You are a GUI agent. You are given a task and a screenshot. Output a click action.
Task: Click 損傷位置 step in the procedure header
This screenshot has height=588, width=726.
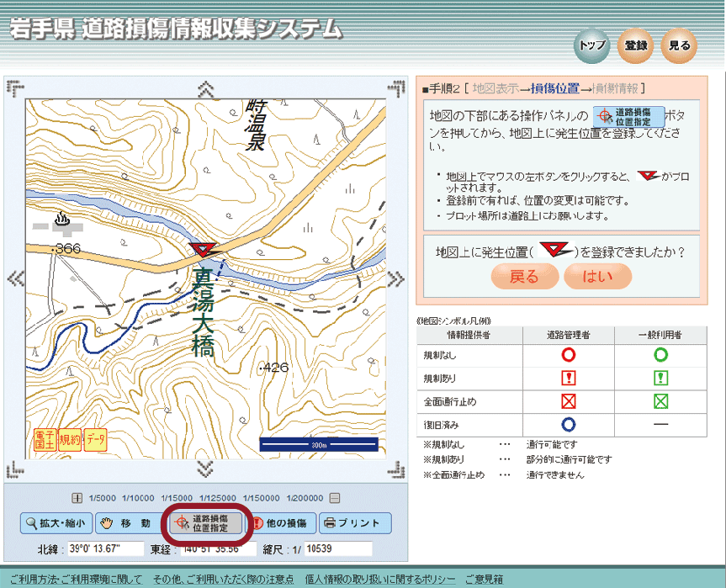(x=554, y=88)
